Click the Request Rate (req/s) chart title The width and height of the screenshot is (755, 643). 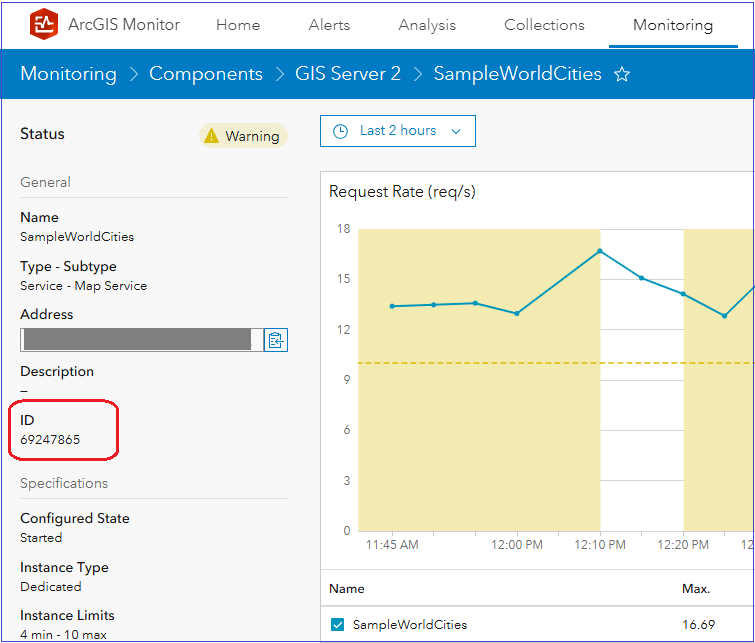click(x=402, y=192)
